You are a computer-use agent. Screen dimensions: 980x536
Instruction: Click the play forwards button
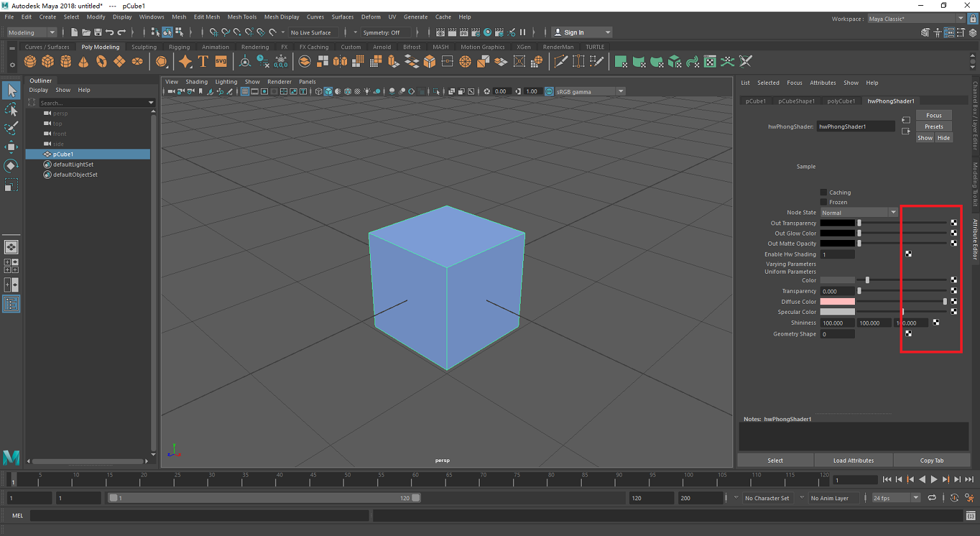coord(934,480)
